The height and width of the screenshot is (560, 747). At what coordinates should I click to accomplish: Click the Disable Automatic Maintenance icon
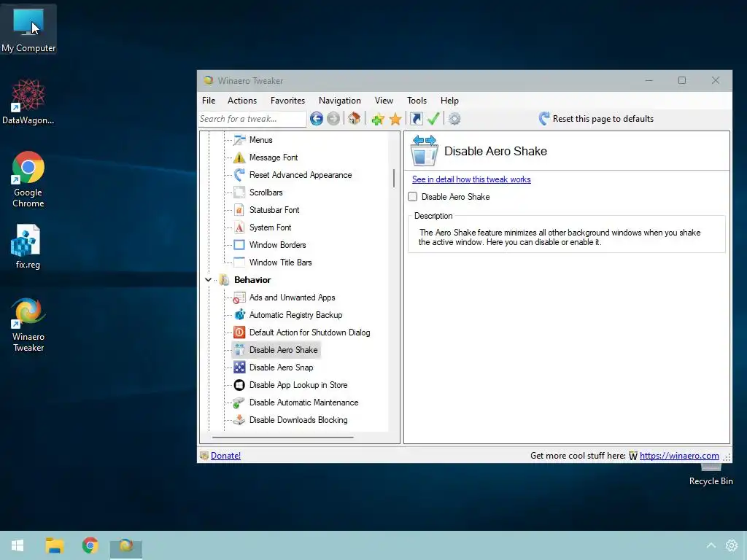pyautogui.click(x=239, y=402)
